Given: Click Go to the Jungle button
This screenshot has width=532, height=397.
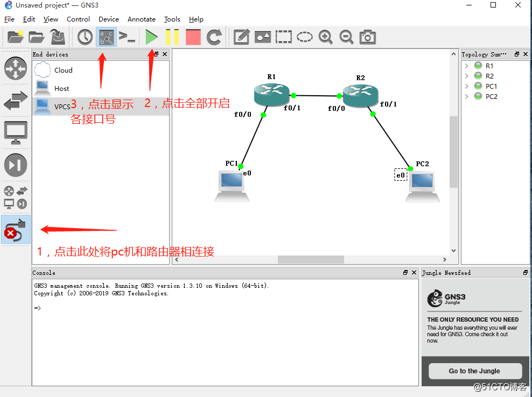Looking at the screenshot, I should tap(475, 371).
